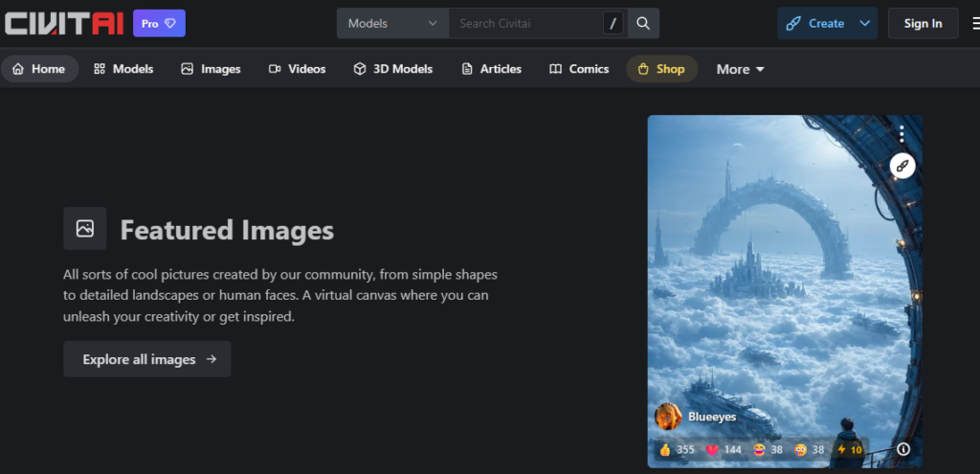The width and height of the screenshot is (980, 474).
Task: Open the Models search category dropdown
Action: pos(392,24)
